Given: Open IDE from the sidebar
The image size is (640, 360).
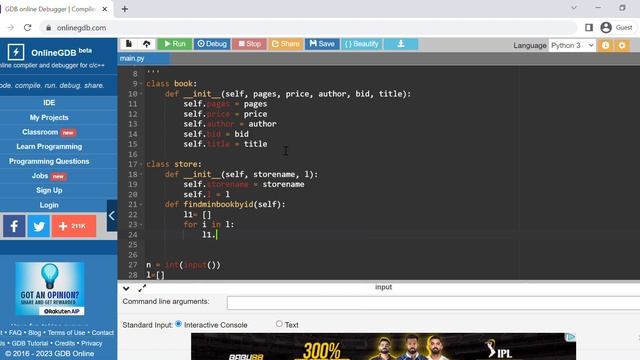Looking at the screenshot, I should coord(49,103).
